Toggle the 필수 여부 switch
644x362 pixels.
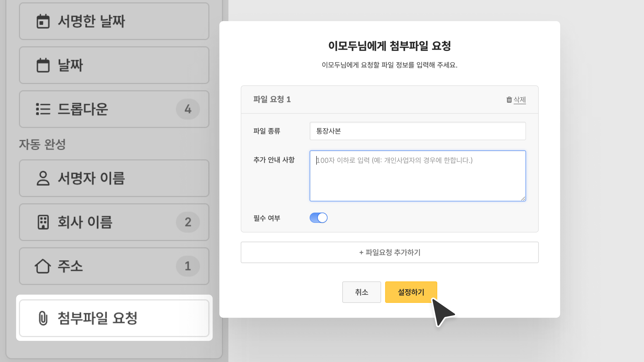click(318, 218)
